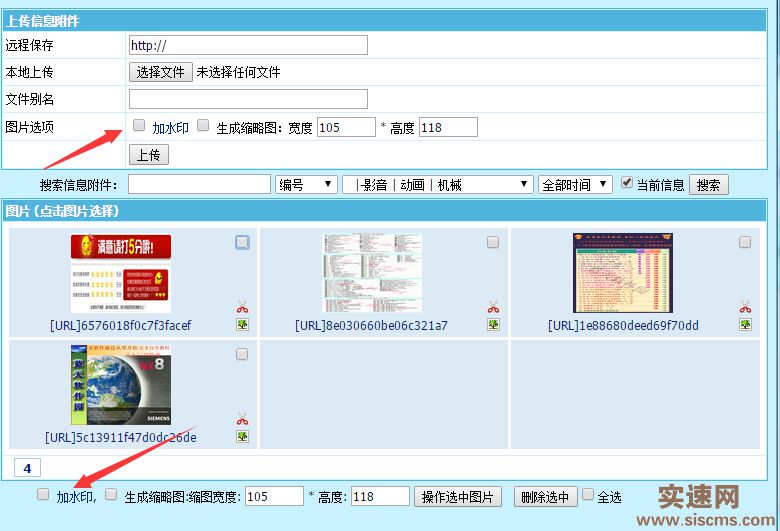Viewport: 780px width, 531px height.
Task: Click green picture icon for 1e88680deed69f70dd image
Action: tap(745, 325)
